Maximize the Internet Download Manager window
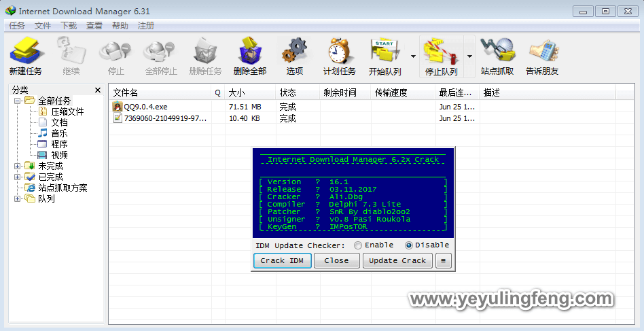Screen dimensions: 644x331 [605, 12]
